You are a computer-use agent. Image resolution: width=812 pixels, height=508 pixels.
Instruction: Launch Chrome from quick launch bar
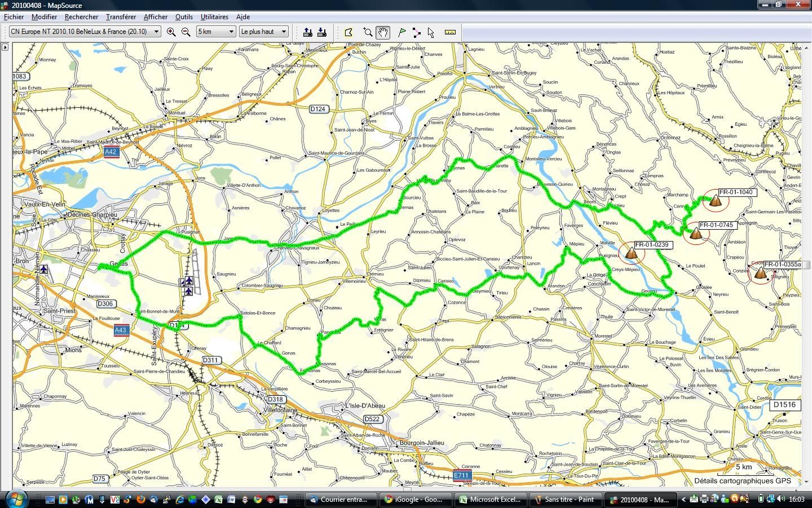click(258, 500)
